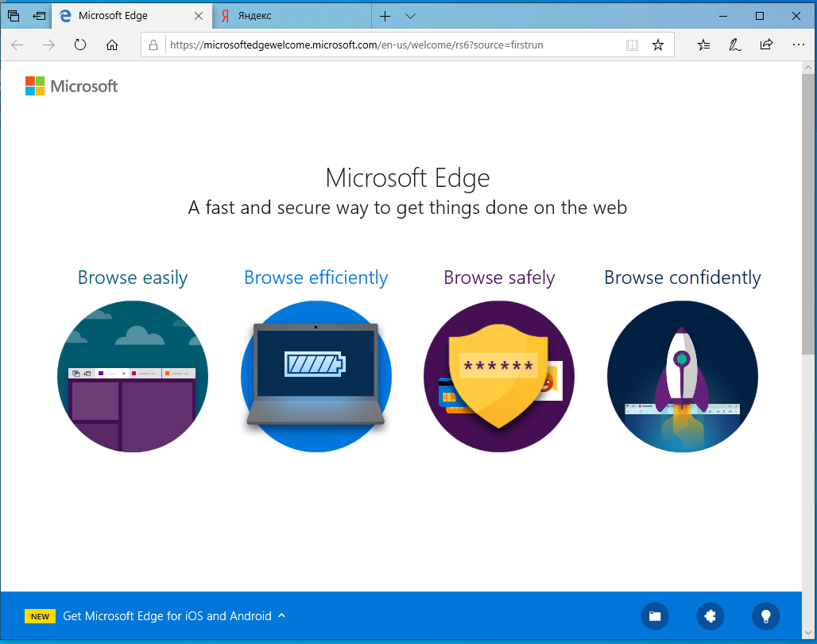Click the scroll down arrow

(808, 633)
